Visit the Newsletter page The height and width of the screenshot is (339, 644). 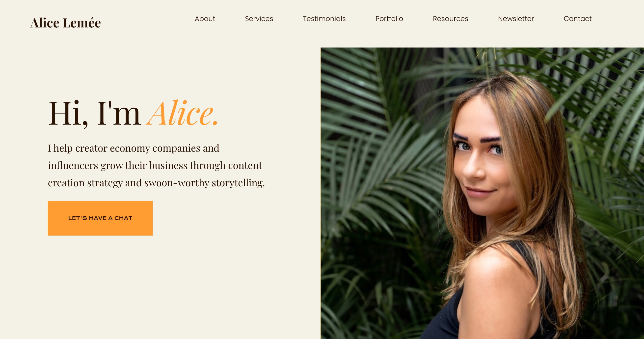[x=516, y=19]
